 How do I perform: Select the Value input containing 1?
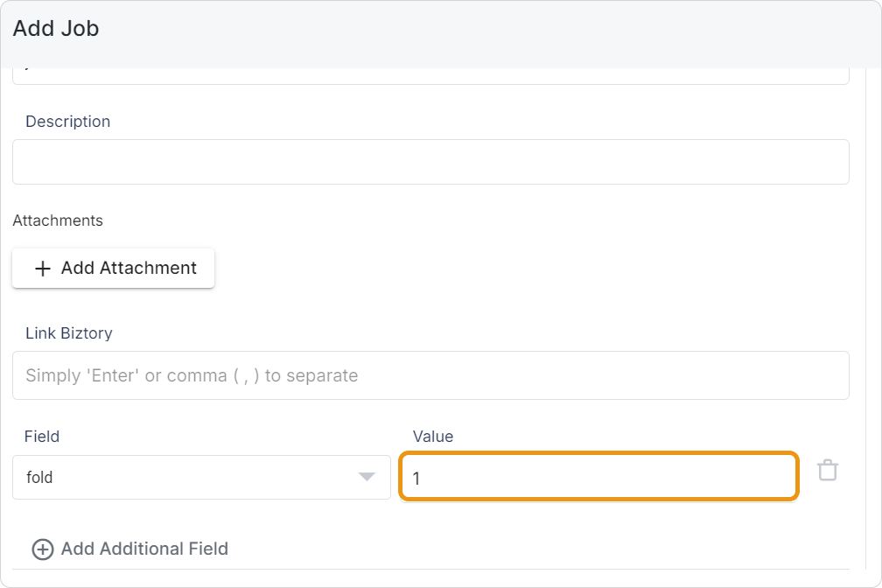(598, 477)
